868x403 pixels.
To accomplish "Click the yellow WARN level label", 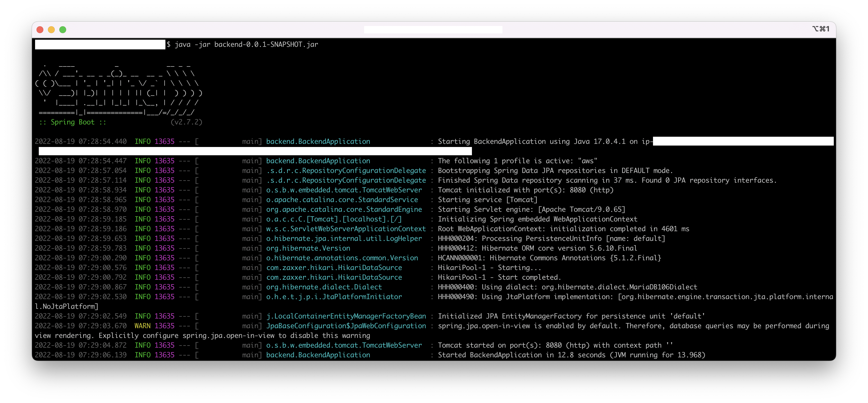I will tap(142, 326).
